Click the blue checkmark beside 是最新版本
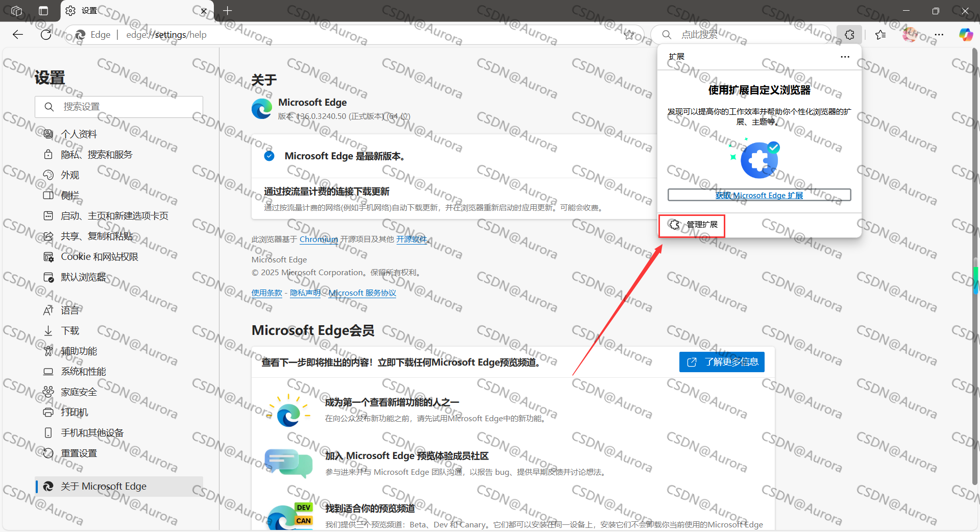980x532 pixels. point(269,156)
